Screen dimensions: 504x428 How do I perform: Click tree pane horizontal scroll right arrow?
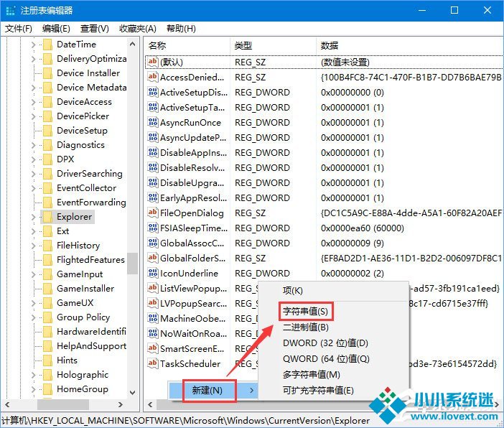point(121,404)
